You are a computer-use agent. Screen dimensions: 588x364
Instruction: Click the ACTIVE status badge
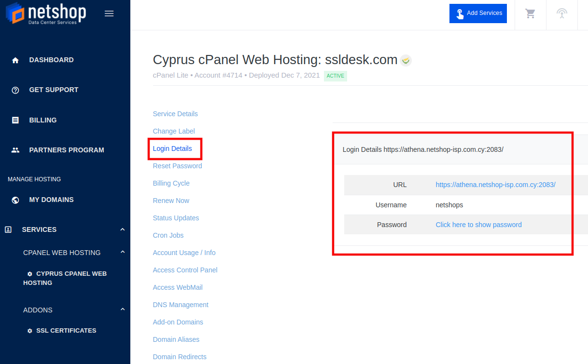point(336,76)
